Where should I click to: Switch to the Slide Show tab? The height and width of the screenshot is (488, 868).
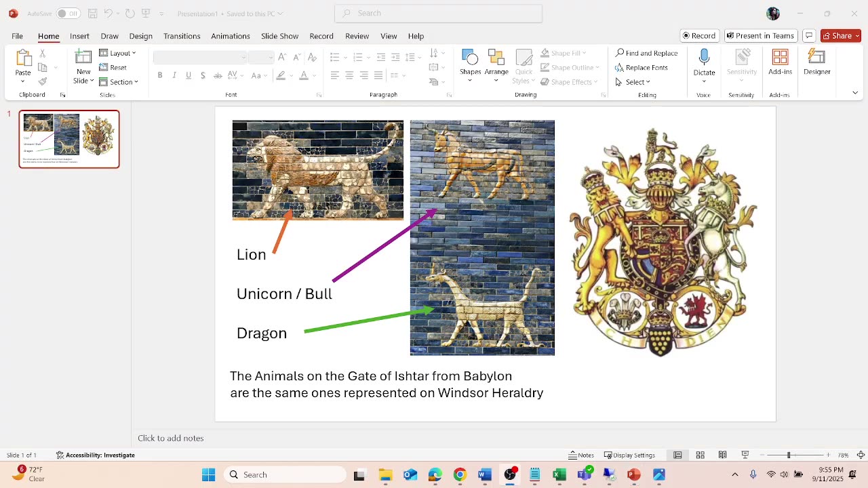[279, 36]
